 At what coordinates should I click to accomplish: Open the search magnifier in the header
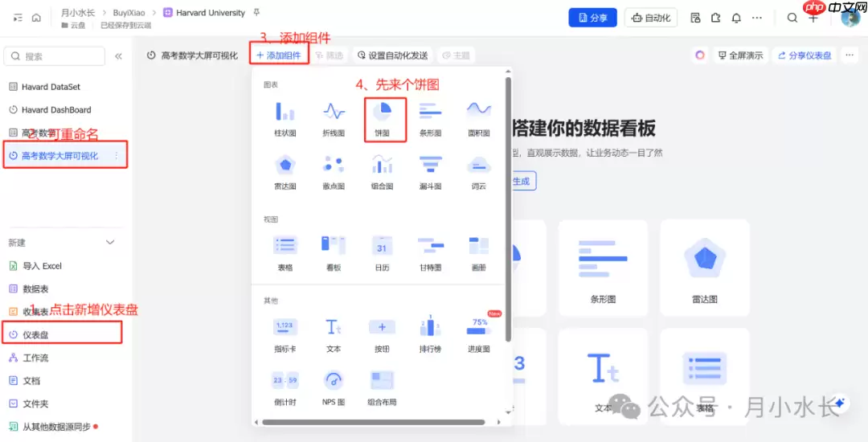coord(792,18)
